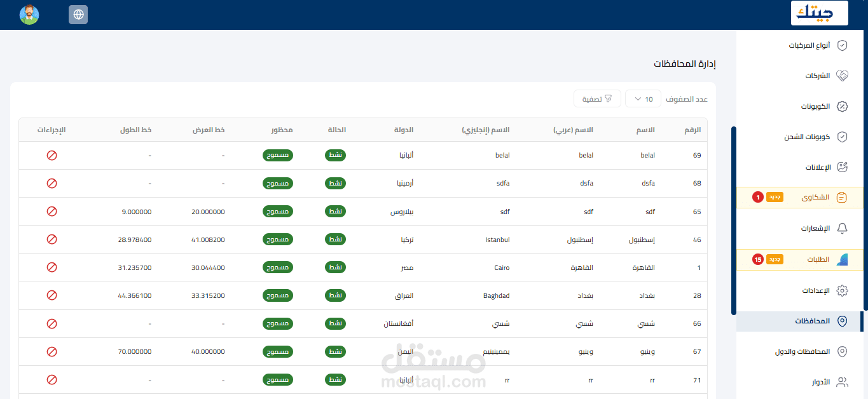The height and width of the screenshot is (399, 868).
Task: Click latitude value 41.008200
Action: (x=208, y=240)
